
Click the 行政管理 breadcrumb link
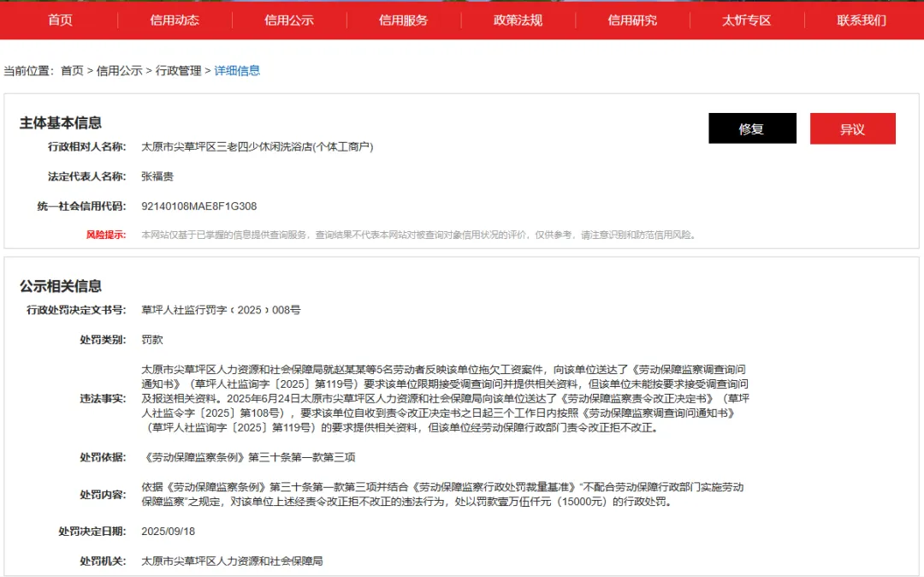tap(178, 71)
